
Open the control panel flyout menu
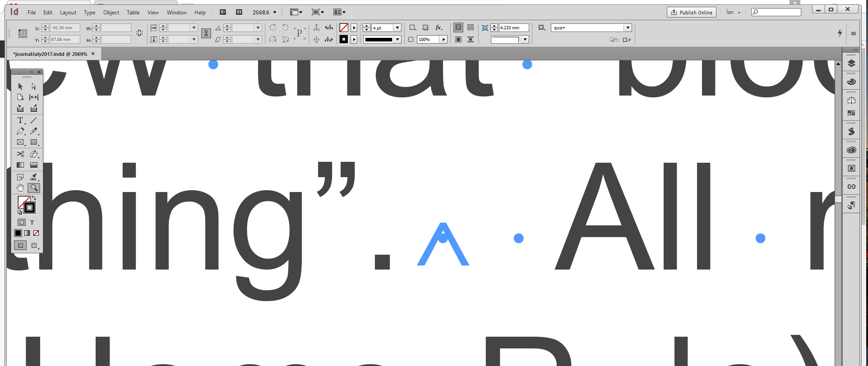854,33
